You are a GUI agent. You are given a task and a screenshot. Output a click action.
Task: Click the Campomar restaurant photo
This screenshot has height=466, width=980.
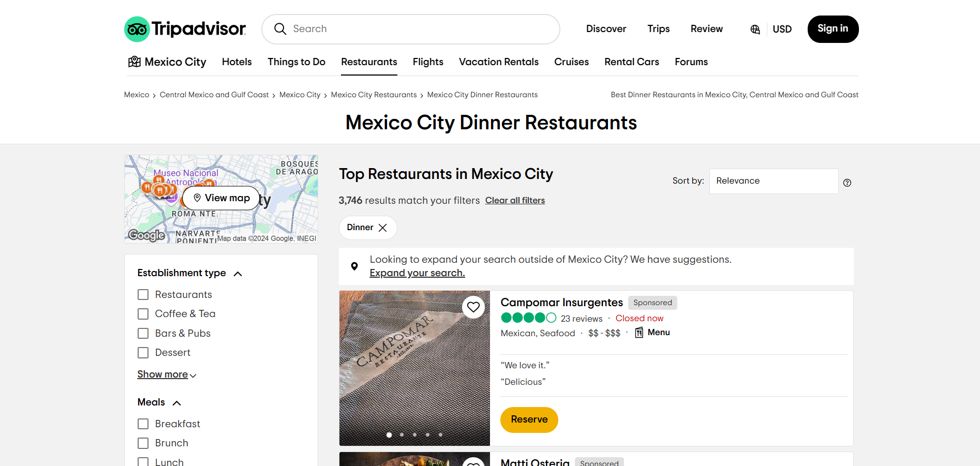tap(414, 368)
